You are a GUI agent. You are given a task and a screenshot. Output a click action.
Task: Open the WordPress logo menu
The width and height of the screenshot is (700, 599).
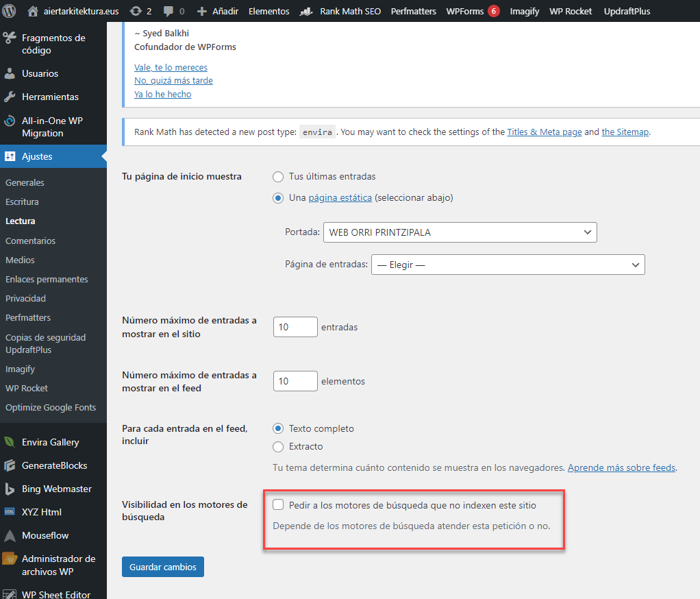(9, 11)
